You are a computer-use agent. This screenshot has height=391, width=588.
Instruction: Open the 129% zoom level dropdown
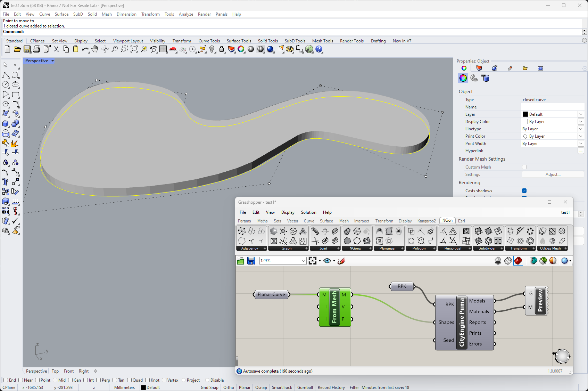coord(303,261)
